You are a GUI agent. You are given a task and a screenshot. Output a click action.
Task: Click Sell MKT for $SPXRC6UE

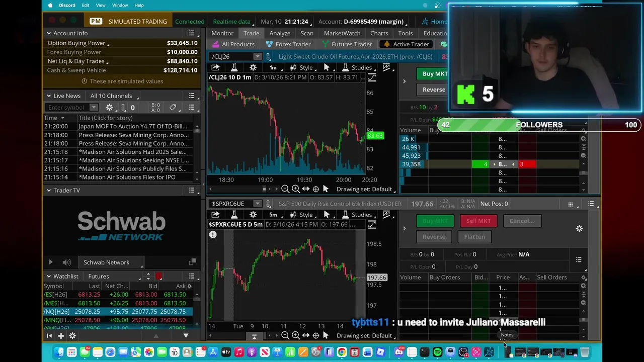click(x=478, y=221)
